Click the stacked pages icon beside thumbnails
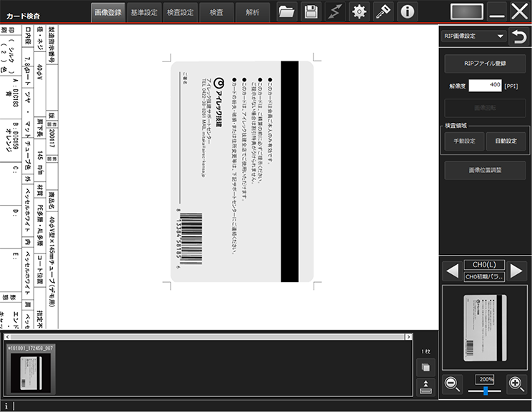 point(426,368)
